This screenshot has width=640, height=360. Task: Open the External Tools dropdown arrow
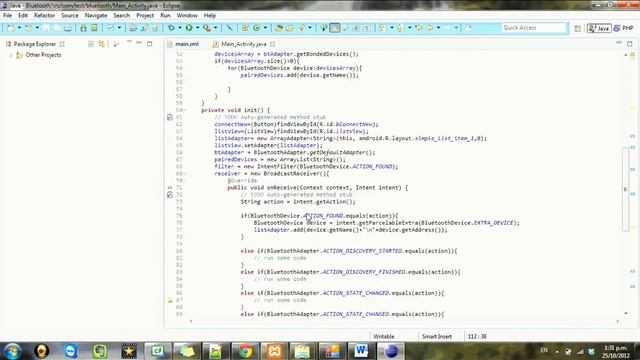click(216, 28)
